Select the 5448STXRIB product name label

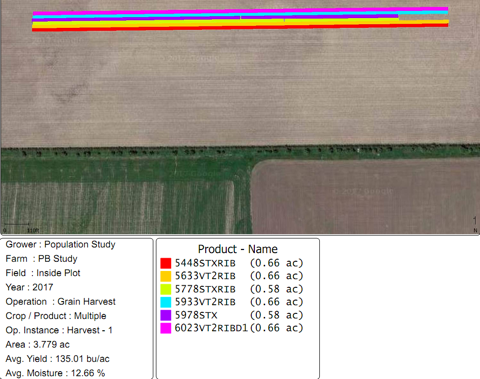tap(205, 263)
